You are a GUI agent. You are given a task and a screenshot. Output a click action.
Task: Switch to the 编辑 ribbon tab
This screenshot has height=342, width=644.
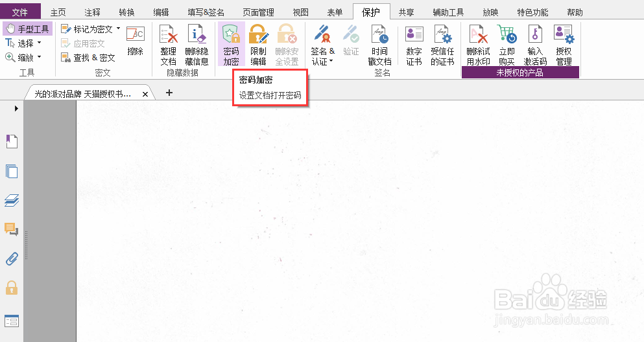pos(161,12)
